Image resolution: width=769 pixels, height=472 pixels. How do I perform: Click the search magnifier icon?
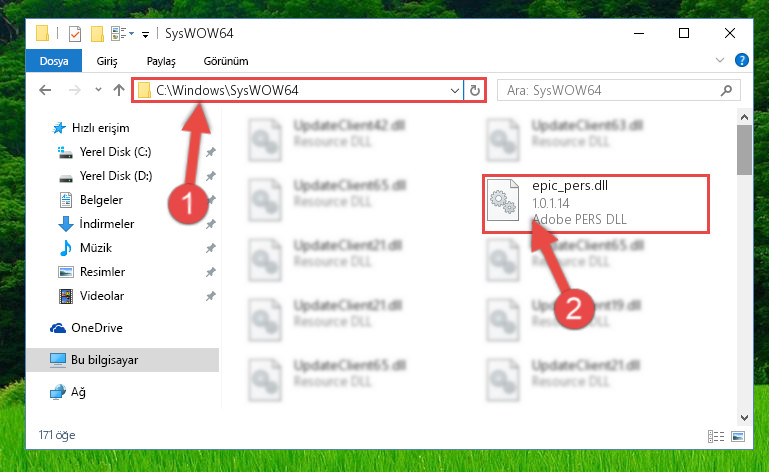(726, 90)
